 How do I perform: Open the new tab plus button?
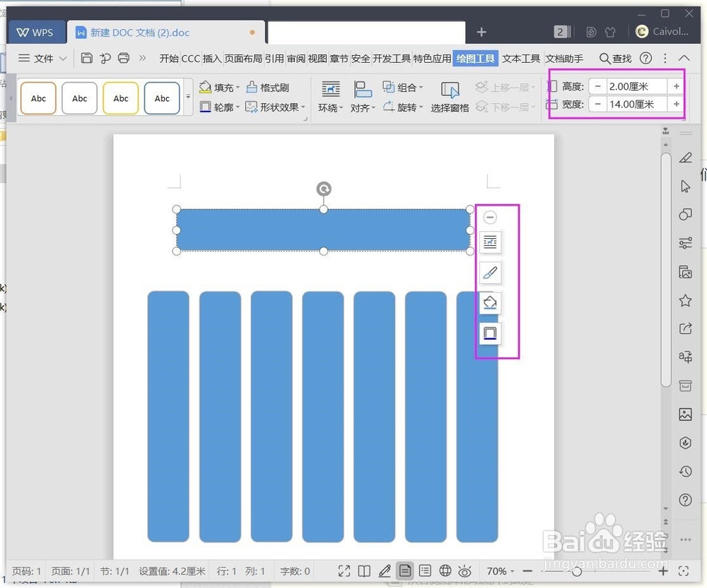(481, 32)
